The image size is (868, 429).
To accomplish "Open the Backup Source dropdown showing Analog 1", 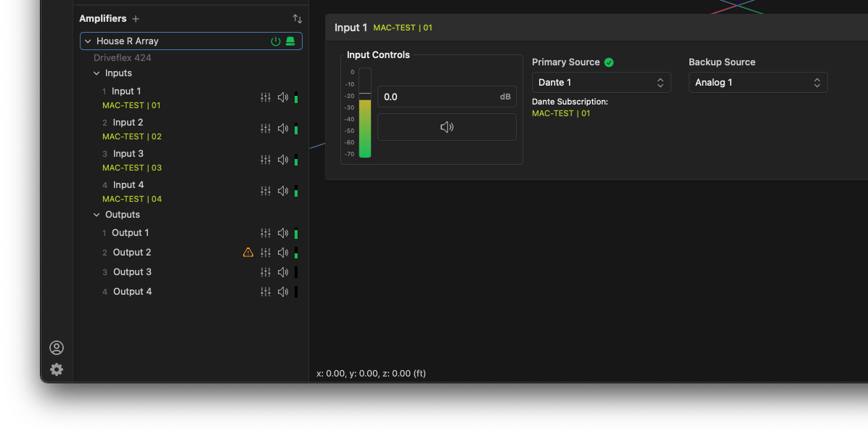I will click(758, 82).
